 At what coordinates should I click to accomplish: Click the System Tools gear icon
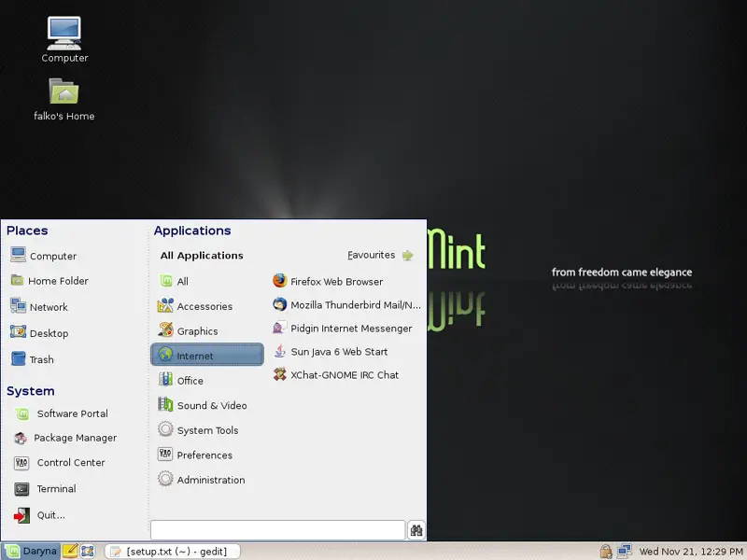click(x=165, y=429)
